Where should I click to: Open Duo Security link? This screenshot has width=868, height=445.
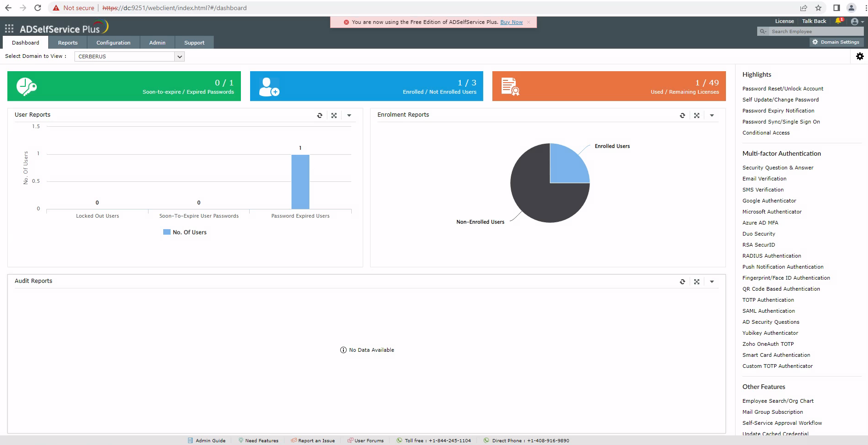pos(759,234)
